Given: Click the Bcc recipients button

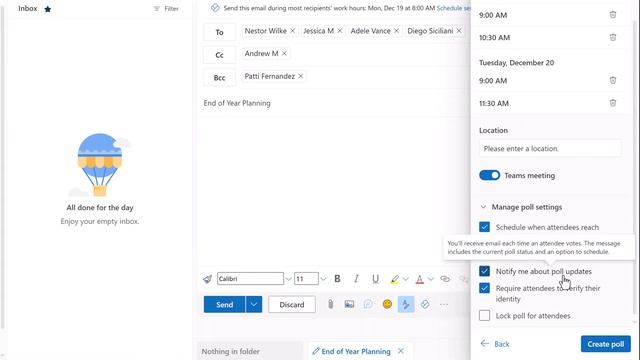Looking at the screenshot, I should pos(220,78).
